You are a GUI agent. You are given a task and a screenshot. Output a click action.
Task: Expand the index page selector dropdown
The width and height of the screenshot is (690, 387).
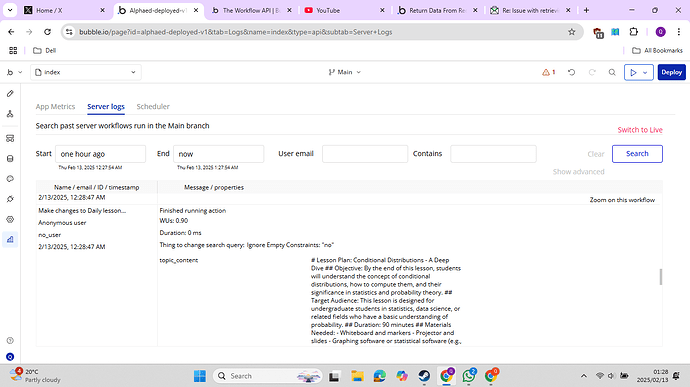[86, 72]
